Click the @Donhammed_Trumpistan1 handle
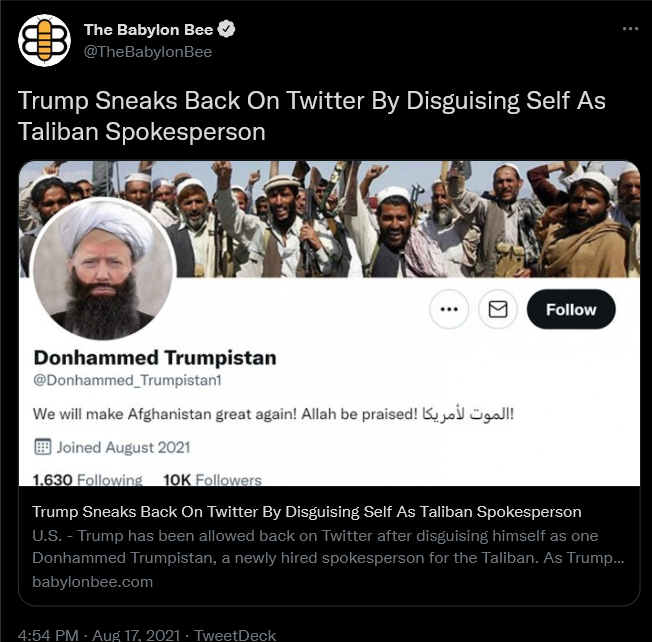 coord(128,380)
